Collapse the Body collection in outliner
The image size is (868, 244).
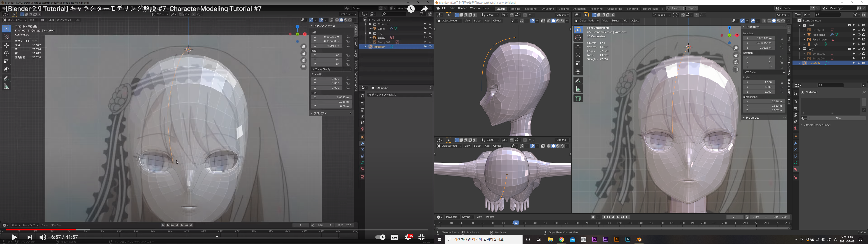(x=800, y=49)
